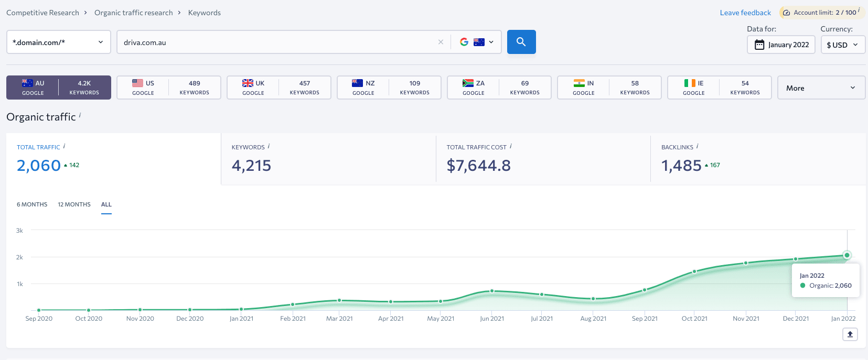The height and width of the screenshot is (360, 868).
Task: Open the $ USD currency dropdown
Action: point(843,45)
